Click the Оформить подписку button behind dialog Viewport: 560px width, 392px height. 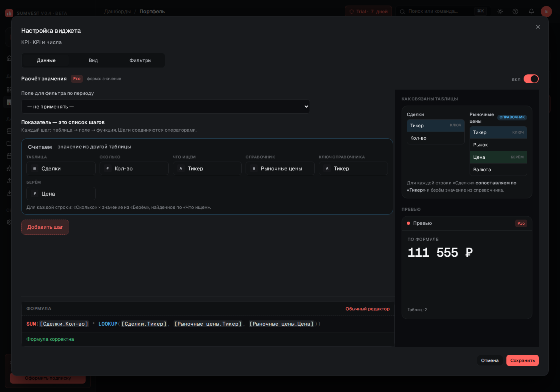click(48, 378)
